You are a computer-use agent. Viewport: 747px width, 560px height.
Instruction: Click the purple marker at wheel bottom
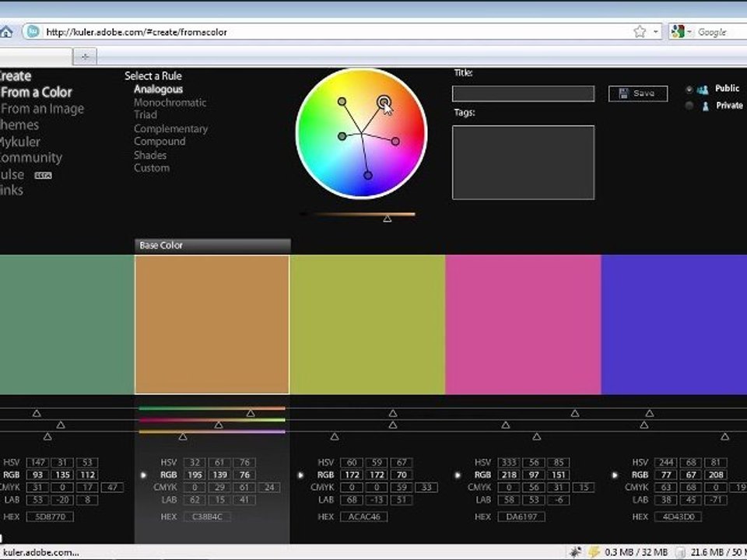(x=368, y=176)
